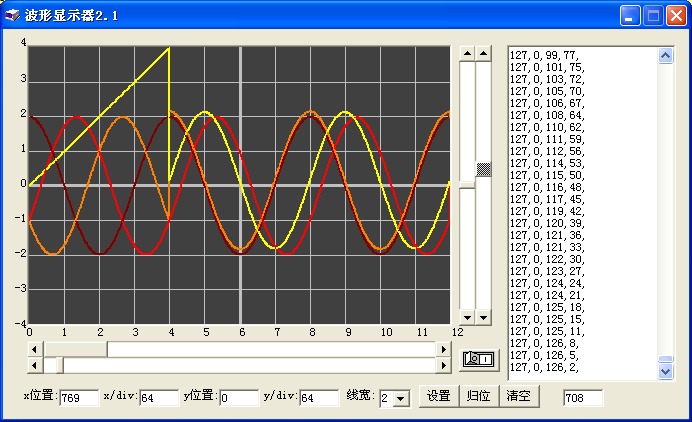
Task: Click data row '127, 0, 99, 77,'
Action: (x=545, y=55)
